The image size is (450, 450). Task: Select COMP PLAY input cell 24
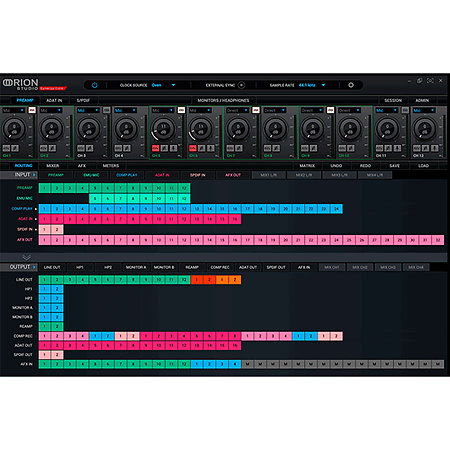tap(336, 209)
